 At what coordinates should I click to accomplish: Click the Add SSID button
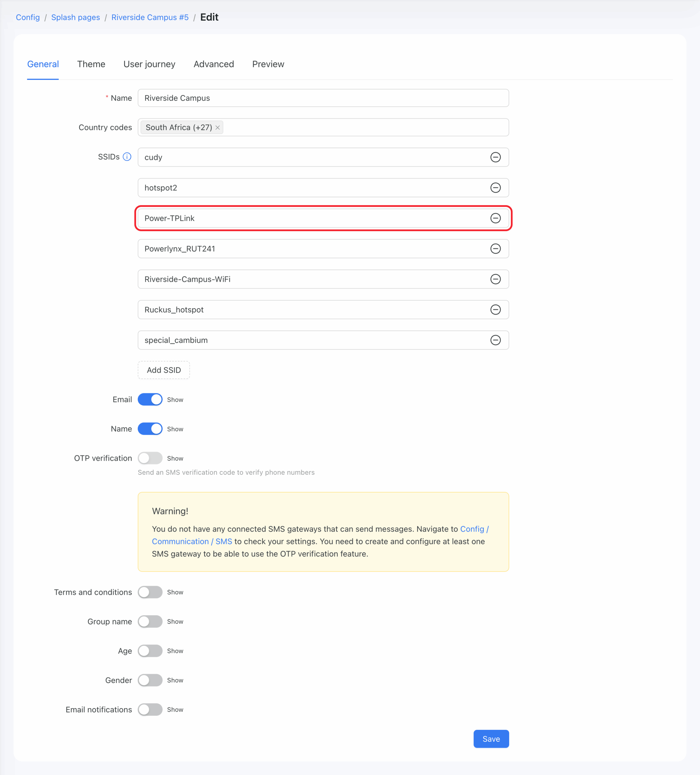click(x=164, y=370)
